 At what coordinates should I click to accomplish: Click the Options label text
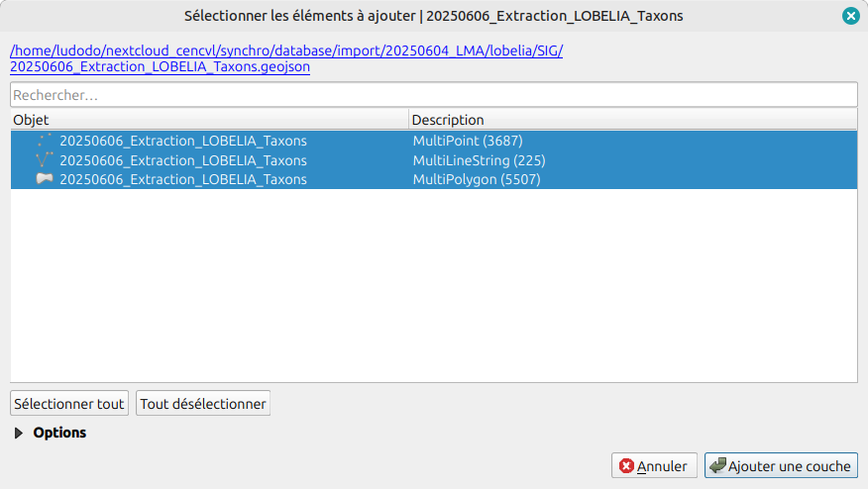coord(59,433)
